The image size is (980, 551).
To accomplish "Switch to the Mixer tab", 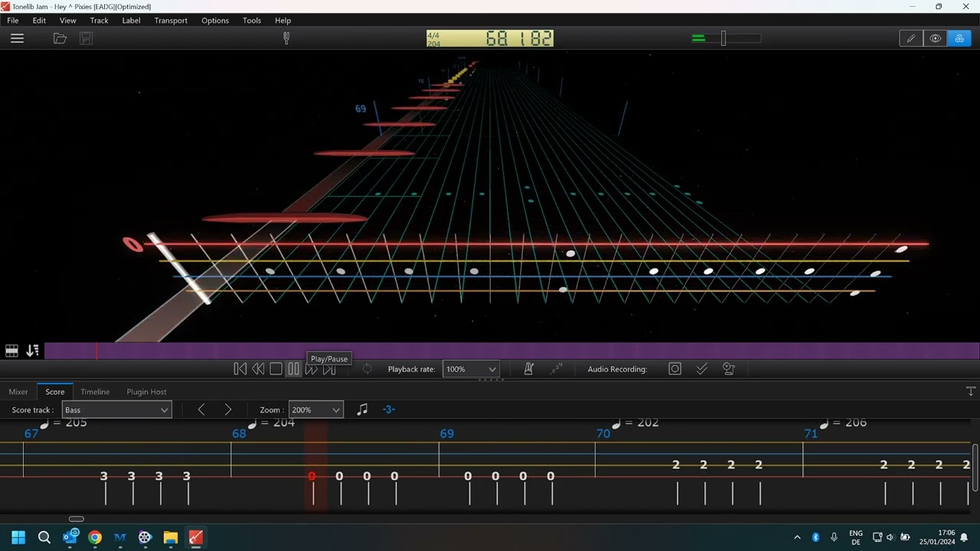I will coord(18,392).
